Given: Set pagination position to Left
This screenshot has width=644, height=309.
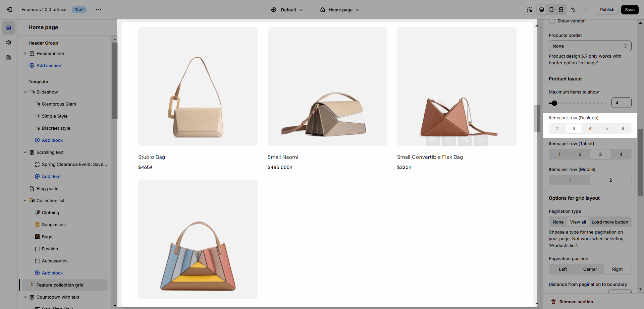Looking at the screenshot, I should 563,269.
